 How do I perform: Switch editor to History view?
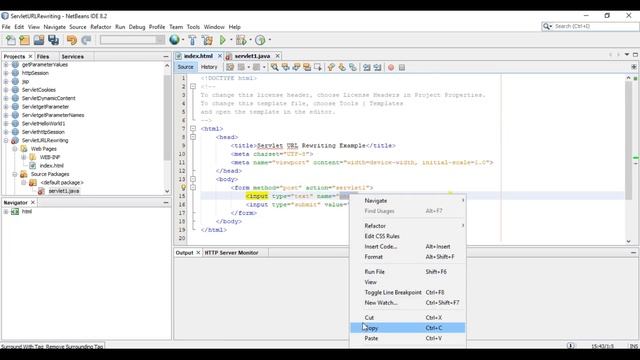pos(209,67)
